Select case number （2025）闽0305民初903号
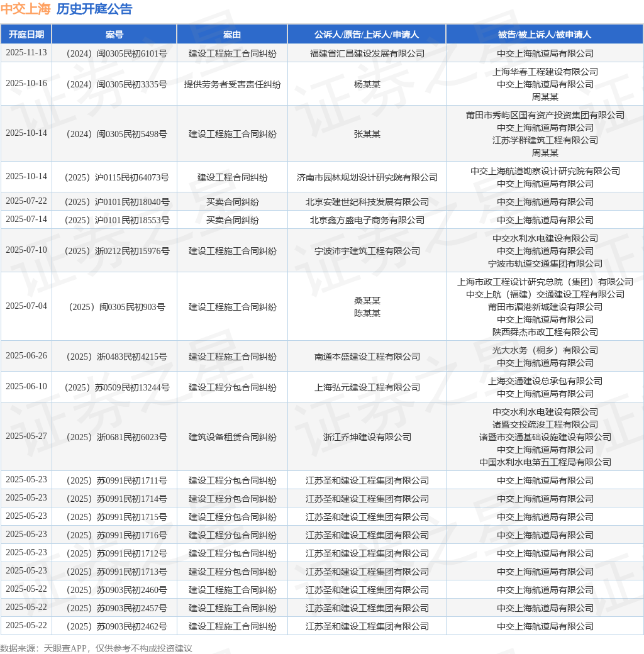This screenshot has height=654, width=644. pyautogui.click(x=114, y=307)
